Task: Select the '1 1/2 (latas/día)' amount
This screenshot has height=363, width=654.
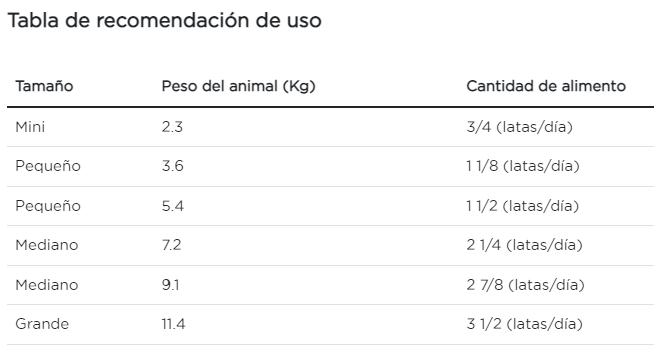Action: tap(522, 206)
